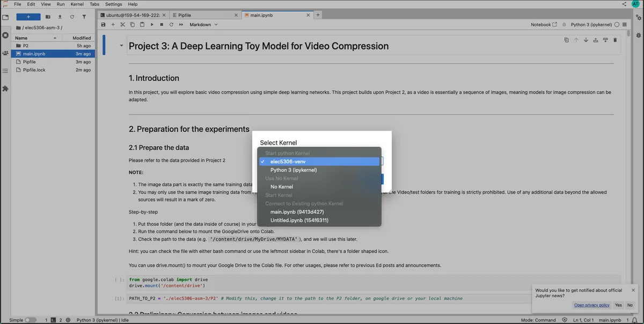Delete the cell using trash icon
This screenshot has width=644, height=324.
point(614,40)
